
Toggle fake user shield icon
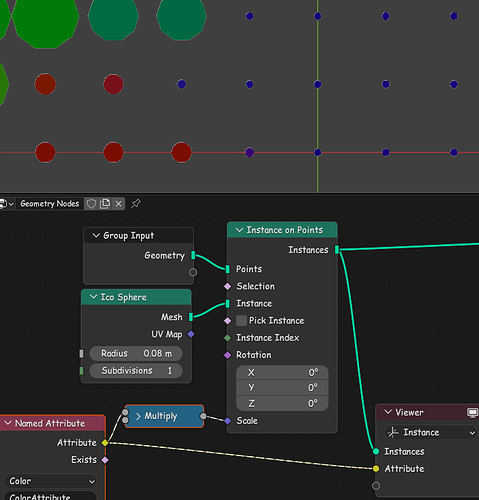pyautogui.click(x=91, y=204)
